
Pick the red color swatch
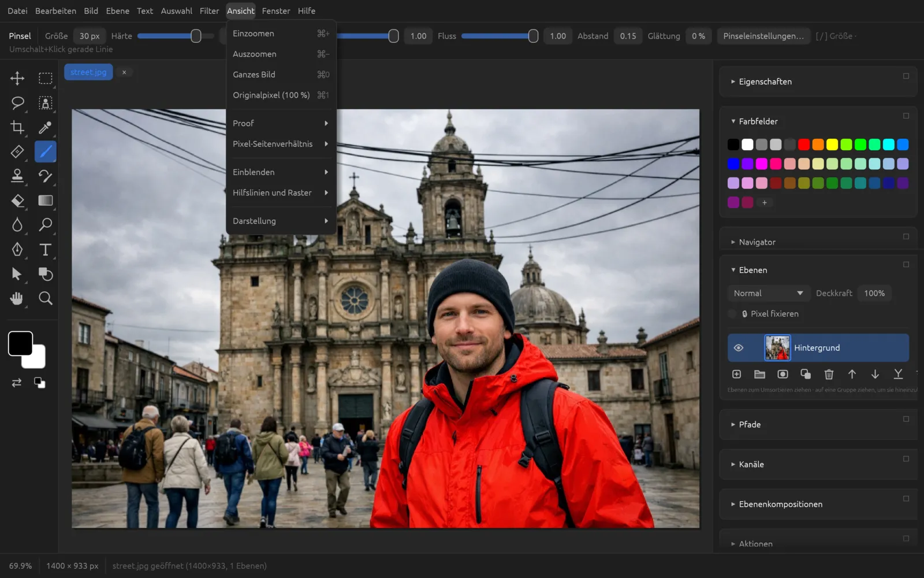[804, 144]
